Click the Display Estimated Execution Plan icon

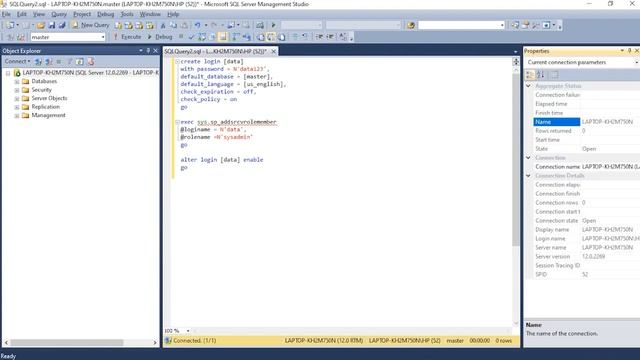202,37
